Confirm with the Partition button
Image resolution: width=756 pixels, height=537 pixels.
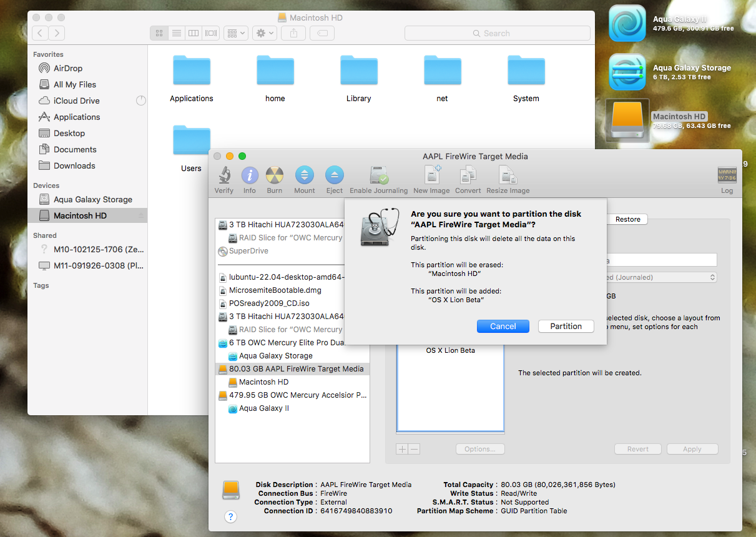click(566, 326)
